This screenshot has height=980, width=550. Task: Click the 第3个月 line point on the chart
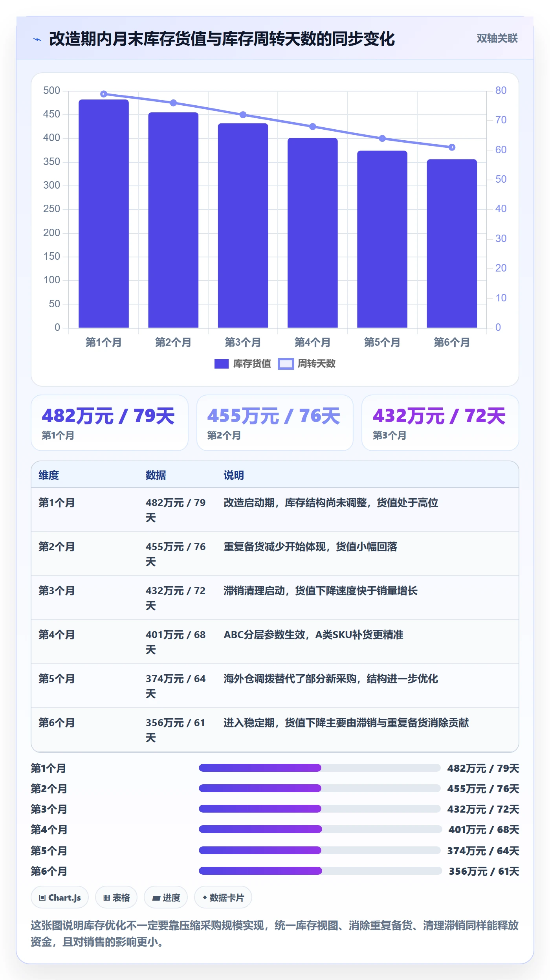pos(243,115)
